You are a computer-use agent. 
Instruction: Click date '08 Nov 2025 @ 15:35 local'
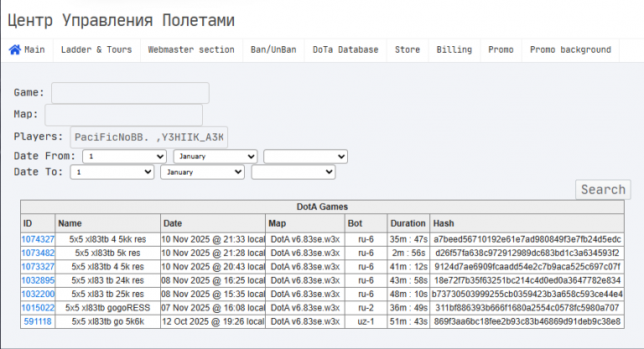point(213,294)
